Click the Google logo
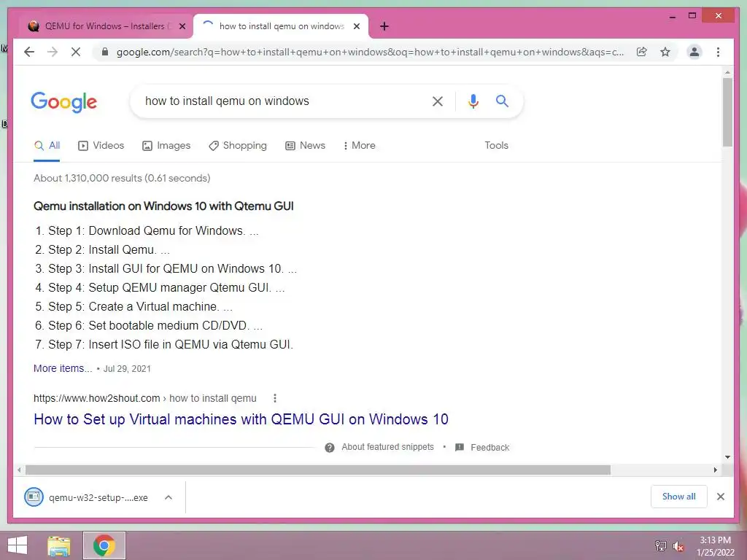Image resolution: width=747 pixels, height=560 pixels. [x=64, y=101]
